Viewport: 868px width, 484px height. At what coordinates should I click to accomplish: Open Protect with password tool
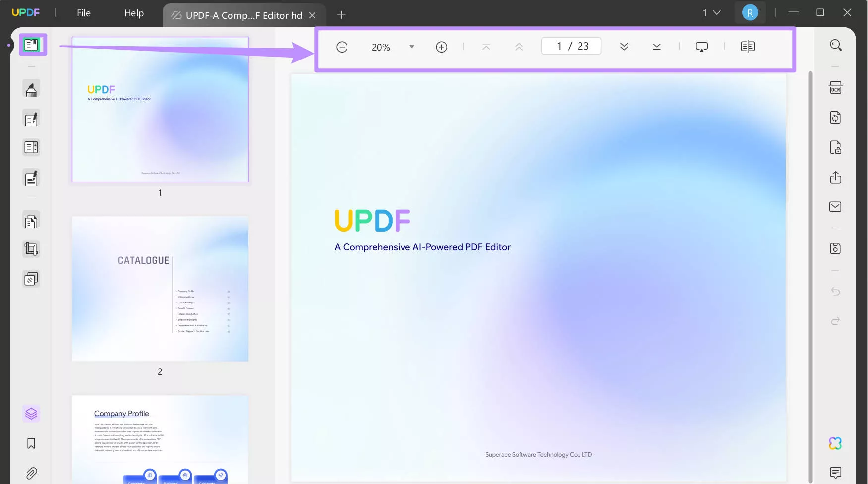click(x=836, y=148)
